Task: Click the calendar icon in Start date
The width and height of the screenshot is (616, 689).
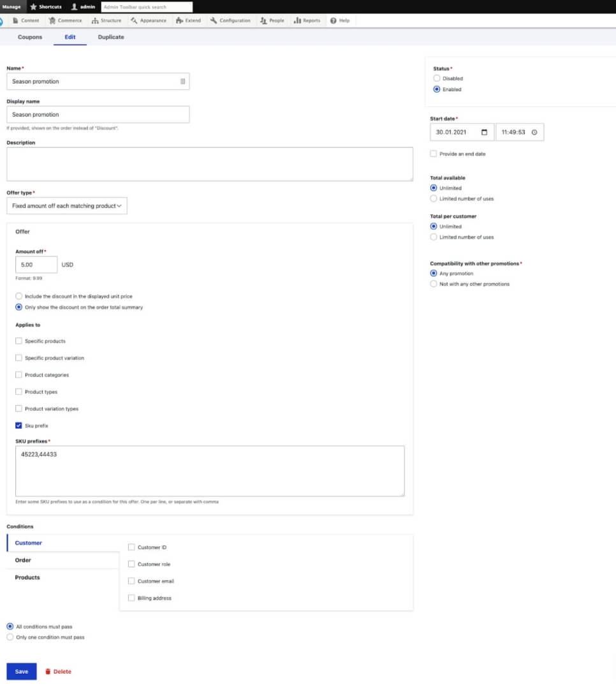Action: [484, 132]
